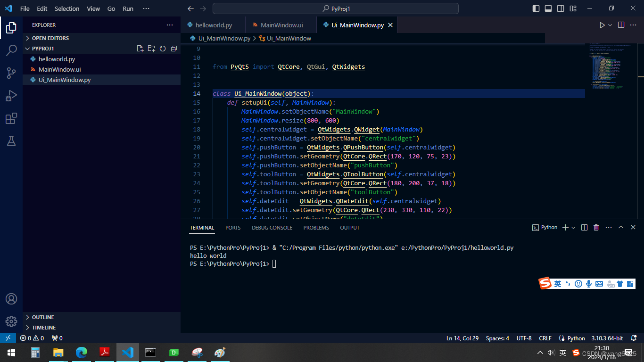Toggle the primary sidebar visibility
The height and width of the screenshot is (362, 644).
[536, 8]
